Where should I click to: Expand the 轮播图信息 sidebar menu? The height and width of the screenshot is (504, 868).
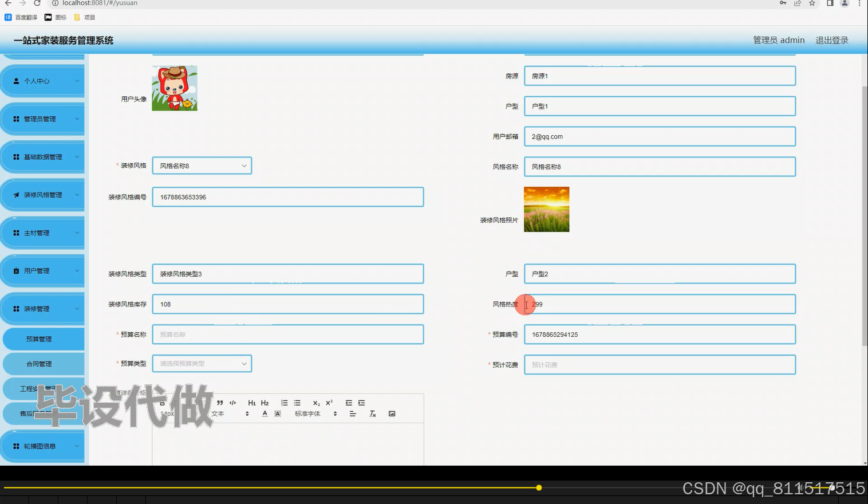(x=42, y=446)
